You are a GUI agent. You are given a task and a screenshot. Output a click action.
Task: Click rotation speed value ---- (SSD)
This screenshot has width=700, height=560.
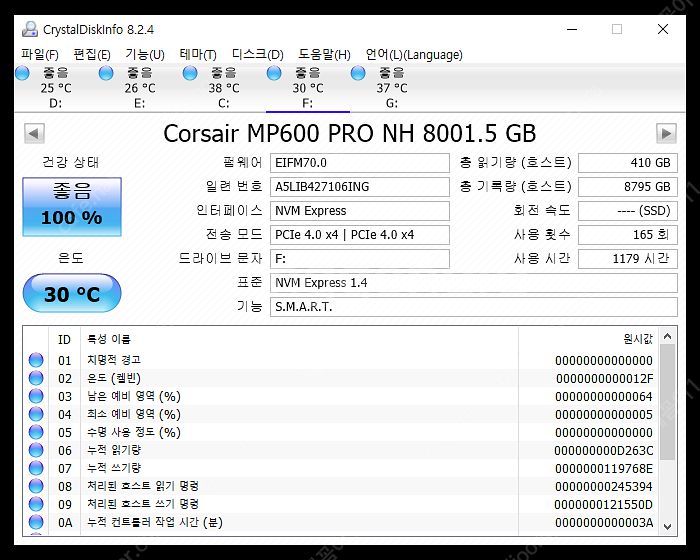point(628,211)
